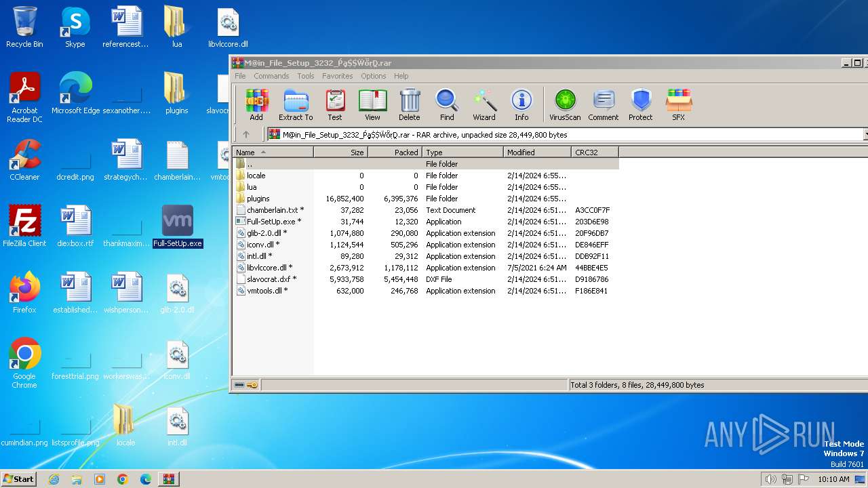Open the Skype desktop shortcut

coord(75,27)
